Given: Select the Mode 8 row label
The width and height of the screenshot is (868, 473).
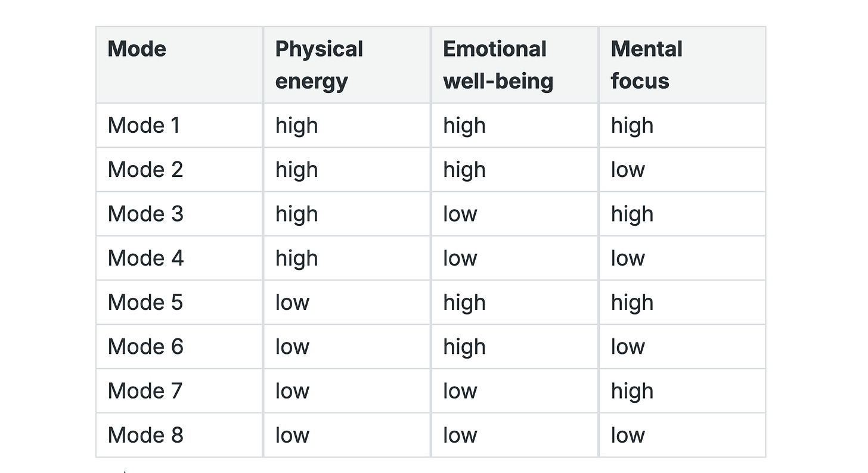Looking at the screenshot, I should (x=145, y=435).
